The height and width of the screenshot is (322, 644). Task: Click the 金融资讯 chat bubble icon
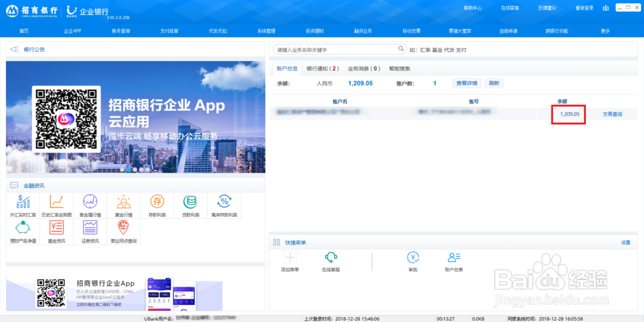pyautogui.click(x=14, y=185)
